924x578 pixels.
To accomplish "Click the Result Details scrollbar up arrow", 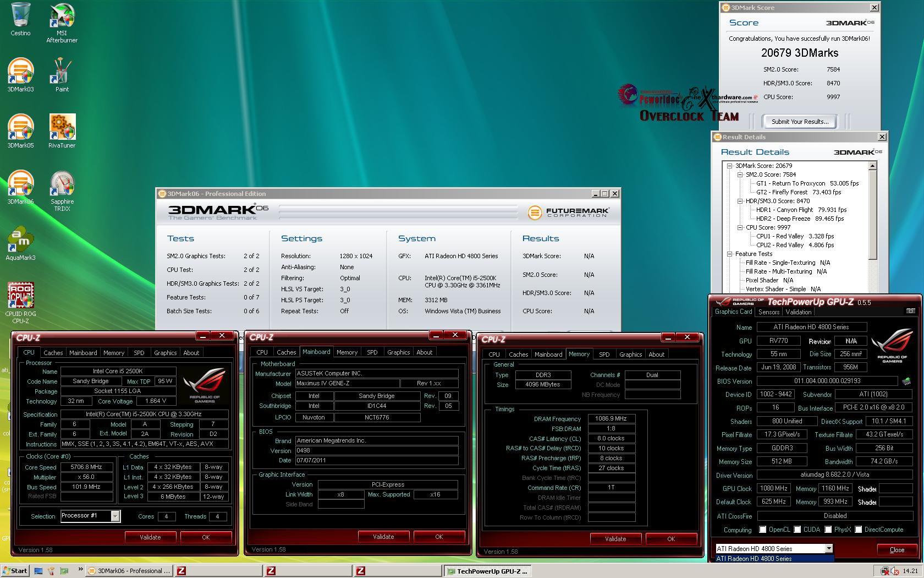I will pyautogui.click(x=872, y=166).
